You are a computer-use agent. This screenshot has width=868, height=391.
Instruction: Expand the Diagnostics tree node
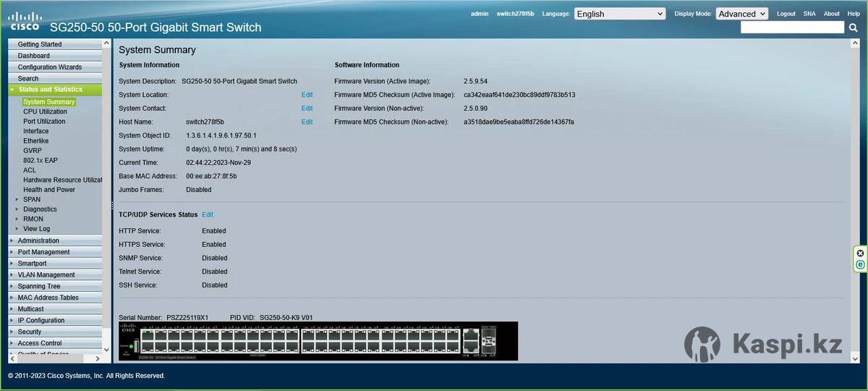point(17,209)
